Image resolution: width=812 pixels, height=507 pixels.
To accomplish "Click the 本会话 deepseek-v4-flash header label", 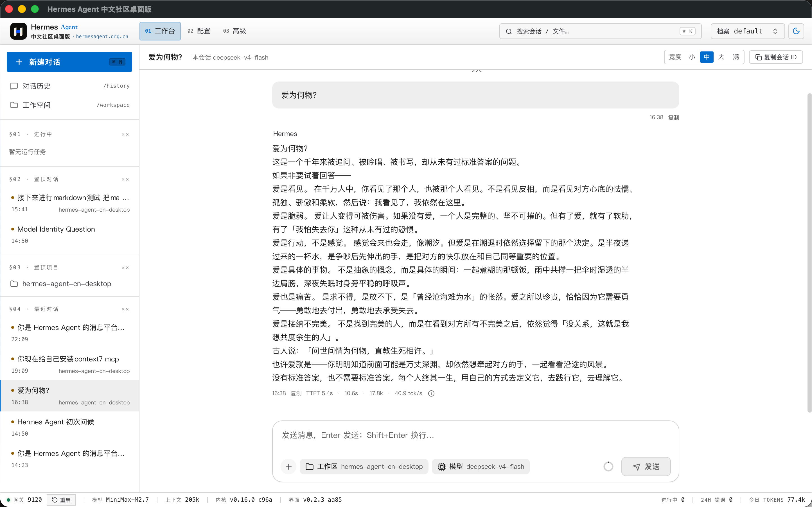I will (x=231, y=57).
